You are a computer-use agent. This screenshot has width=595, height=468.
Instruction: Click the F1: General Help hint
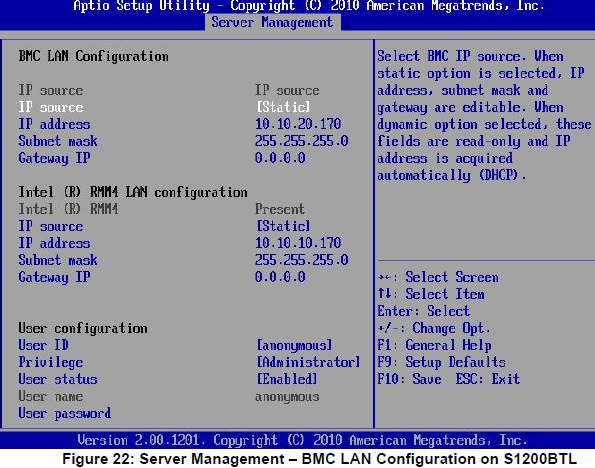[434, 345]
